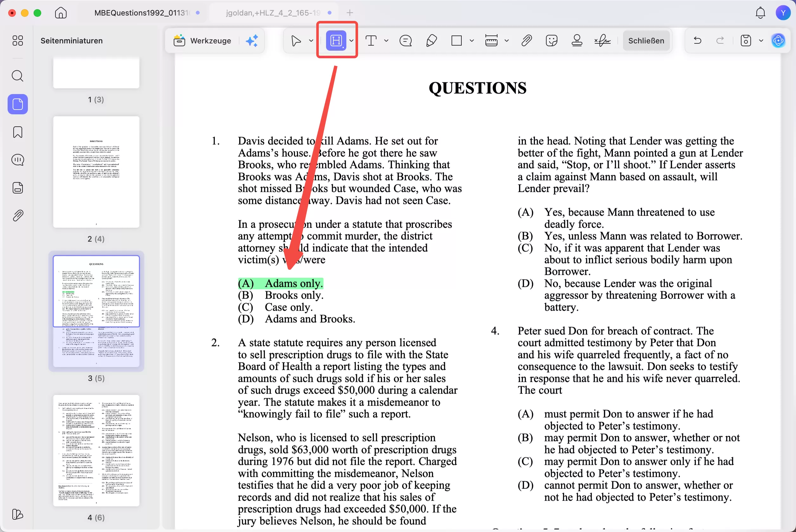Open the save options dropdown arrow
The image size is (796, 532).
pyautogui.click(x=761, y=41)
